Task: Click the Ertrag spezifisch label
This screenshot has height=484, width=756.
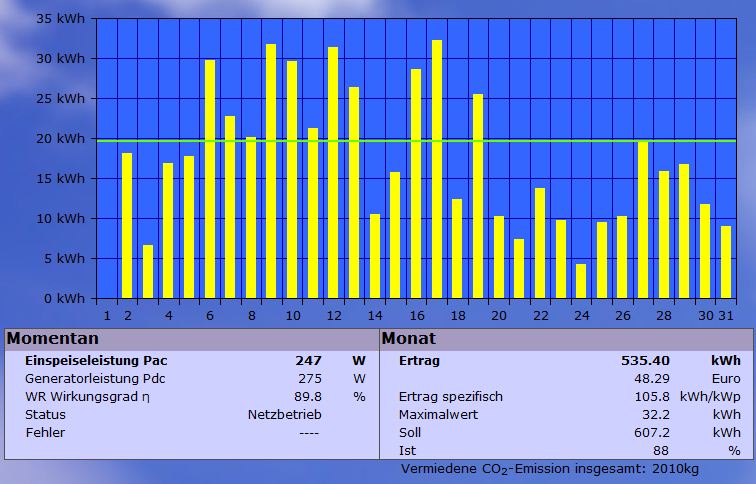Action: coord(450,397)
